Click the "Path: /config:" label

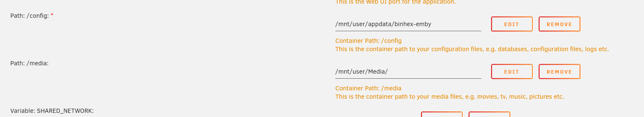pyautogui.click(x=29, y=16)
